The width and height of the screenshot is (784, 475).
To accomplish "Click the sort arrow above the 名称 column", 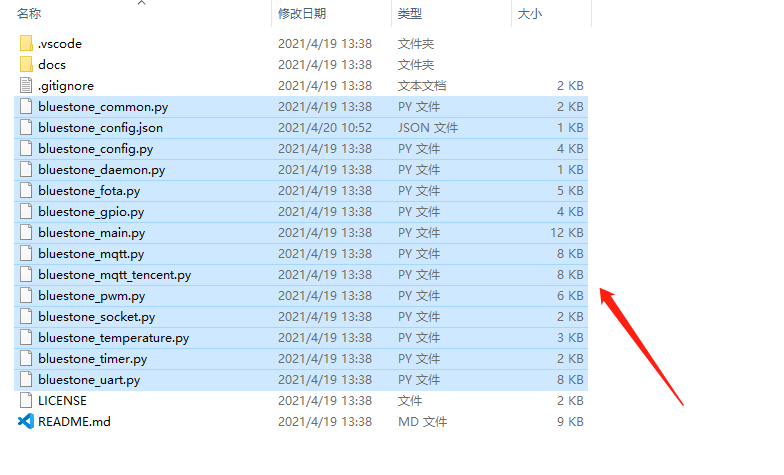I will [x=142, y=3].
